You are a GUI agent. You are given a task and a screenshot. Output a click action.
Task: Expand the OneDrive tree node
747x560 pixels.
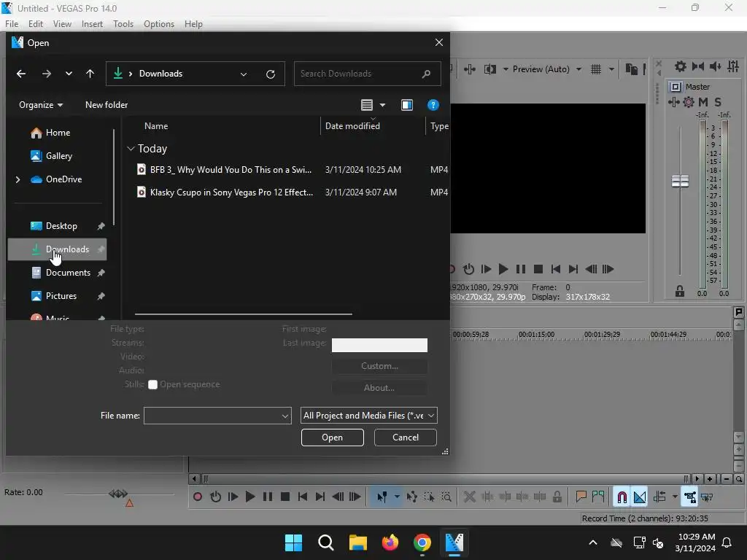pos(18,179)
